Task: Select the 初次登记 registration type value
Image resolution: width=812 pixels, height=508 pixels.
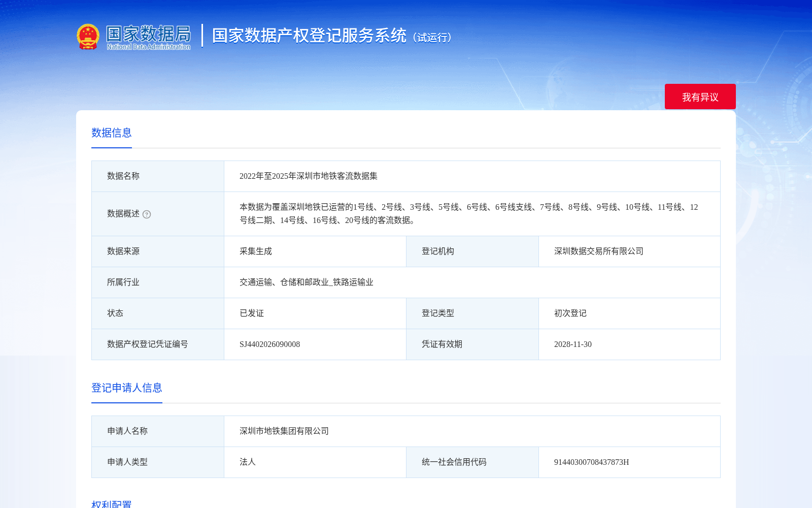Action: [x=570, y=313]
